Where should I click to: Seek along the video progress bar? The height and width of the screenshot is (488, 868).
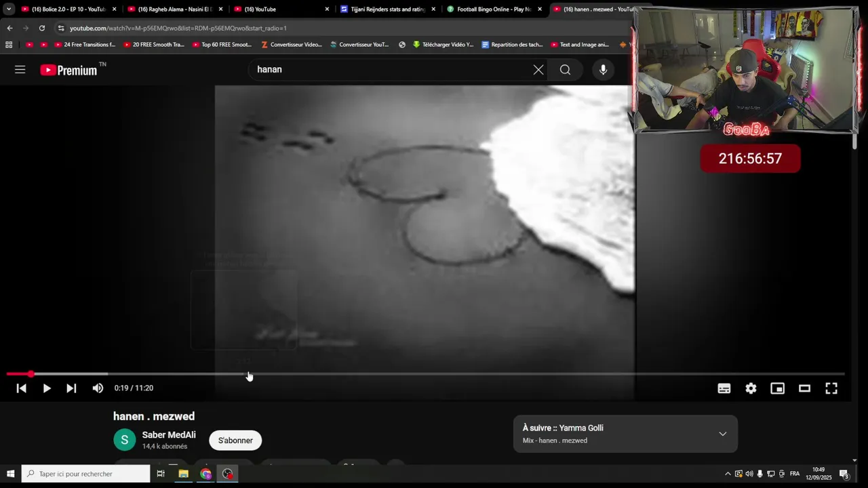425,374
